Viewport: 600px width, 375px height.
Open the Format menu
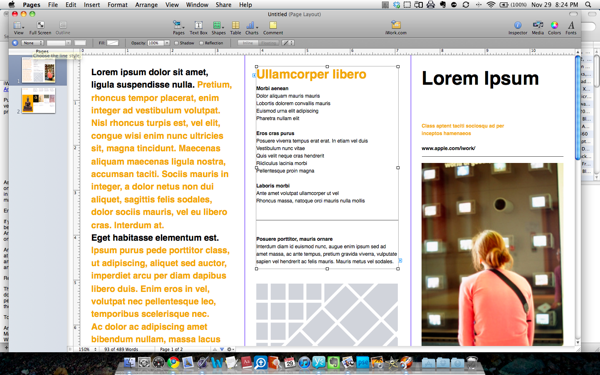[x=117, y=5]
